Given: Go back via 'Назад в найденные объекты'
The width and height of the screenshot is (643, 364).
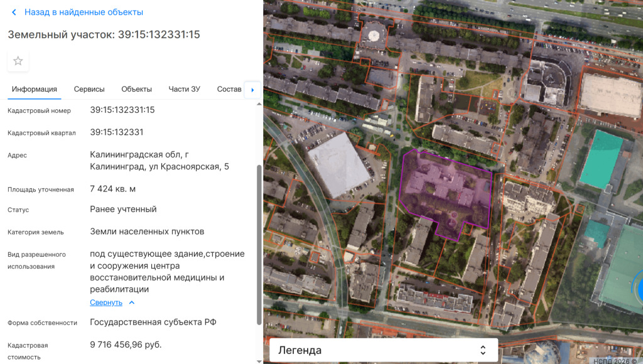Looking at the screenshot, I should pos(84,13).
